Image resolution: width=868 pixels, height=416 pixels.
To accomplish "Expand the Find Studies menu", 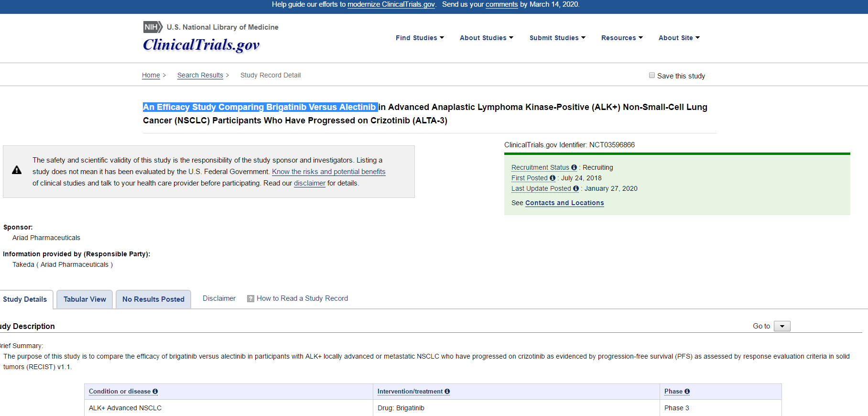I will pos(420,38).
